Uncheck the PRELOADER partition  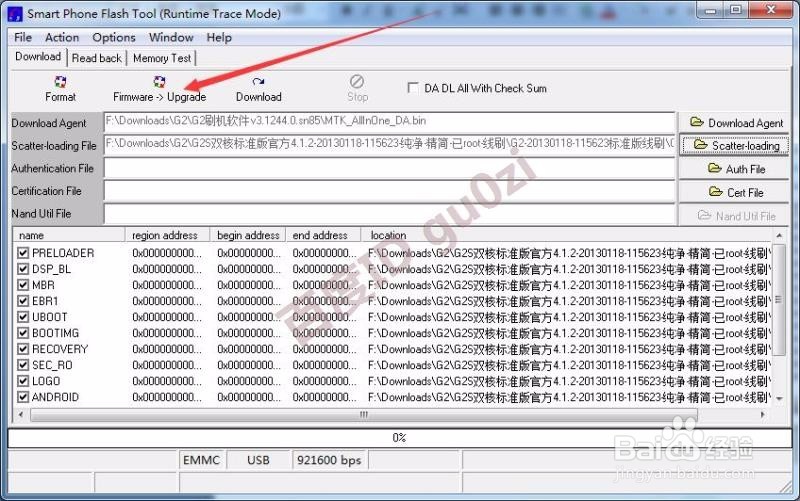(x=22, y=253)
